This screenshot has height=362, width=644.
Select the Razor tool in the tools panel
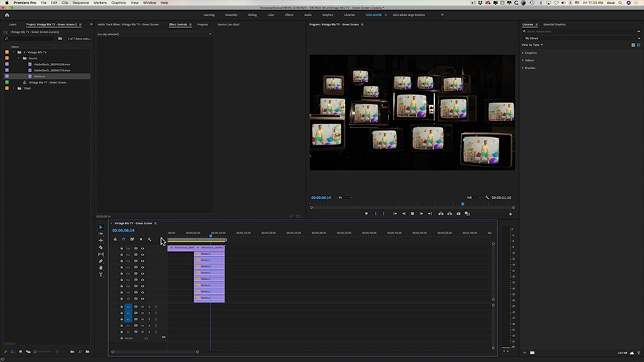pos(101,248)
